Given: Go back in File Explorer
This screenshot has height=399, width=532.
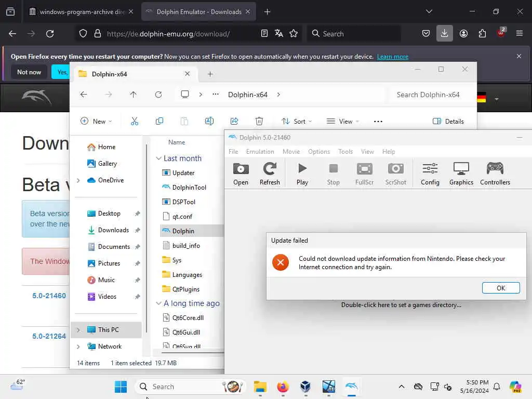Looking at the screenshot, I should tap(84, 95).
